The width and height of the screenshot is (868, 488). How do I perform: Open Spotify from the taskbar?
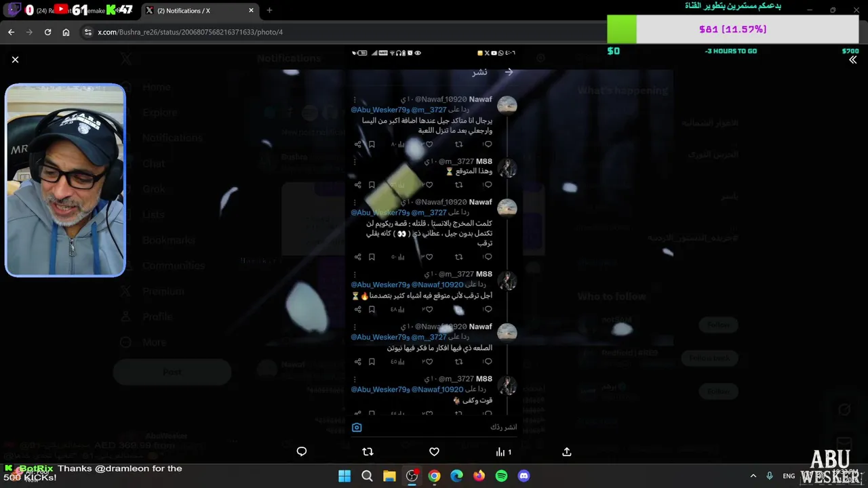pyautogui.click(x=501, y=476)
